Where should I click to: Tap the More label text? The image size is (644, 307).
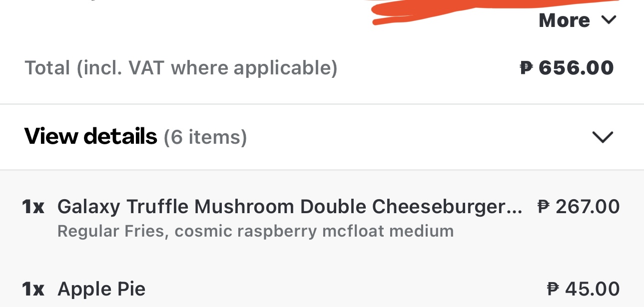[x=564, y=20]
